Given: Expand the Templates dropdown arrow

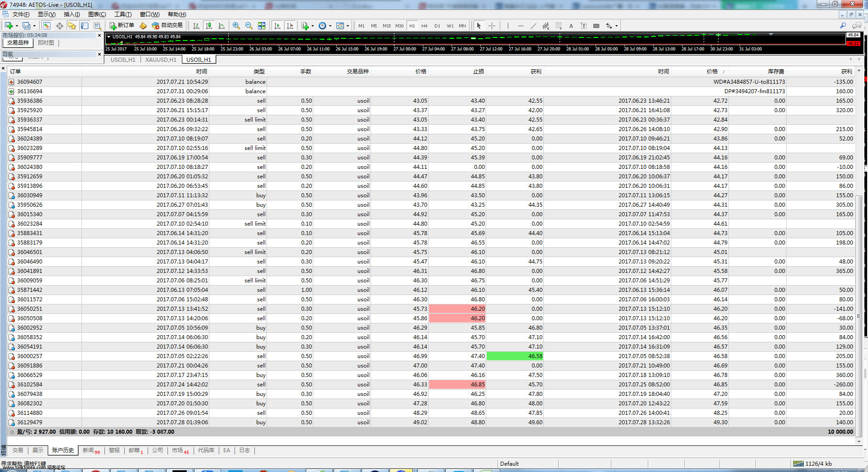Looking at the screenshot, I should [x=348, y=26].
